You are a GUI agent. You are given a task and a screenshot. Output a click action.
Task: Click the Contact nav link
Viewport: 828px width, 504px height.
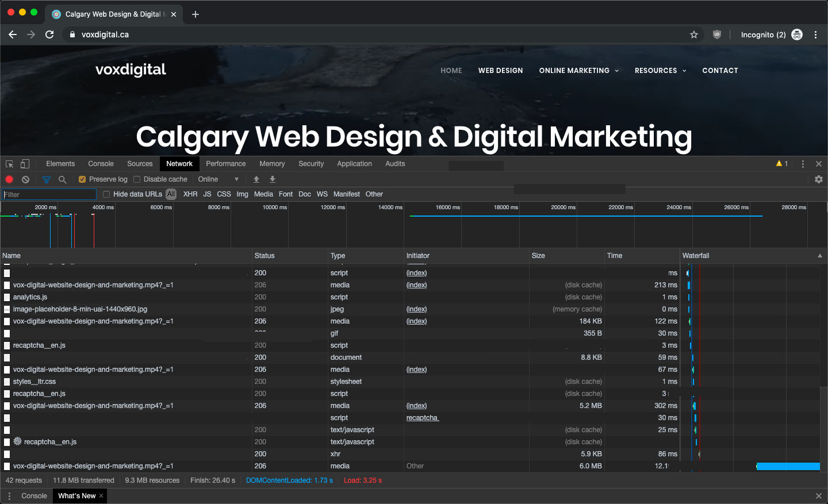(x=720, y=71)
